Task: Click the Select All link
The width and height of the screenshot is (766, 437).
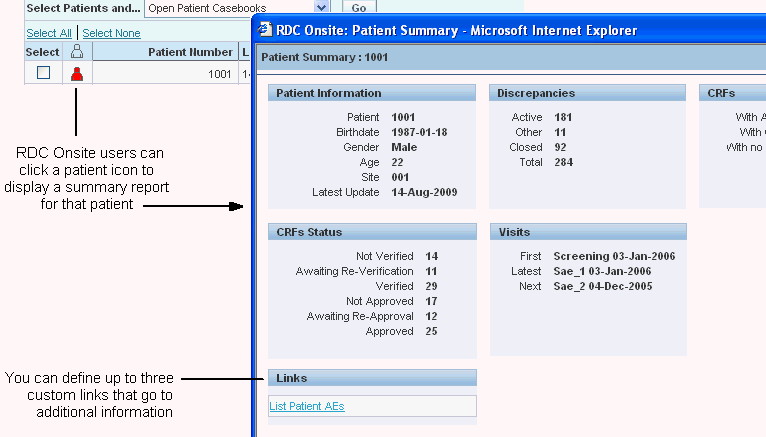Action: point(49,33)
